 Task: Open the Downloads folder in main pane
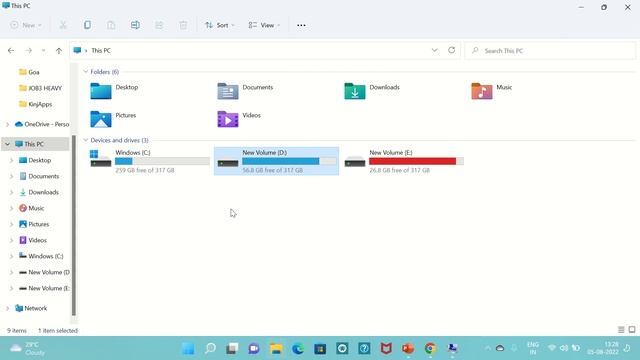click(372, 91)
